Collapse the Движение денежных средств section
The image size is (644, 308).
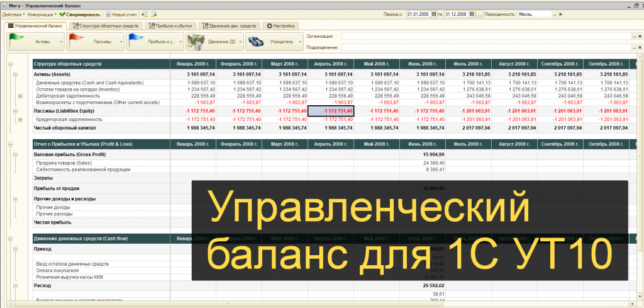click(x=10, y=239)
